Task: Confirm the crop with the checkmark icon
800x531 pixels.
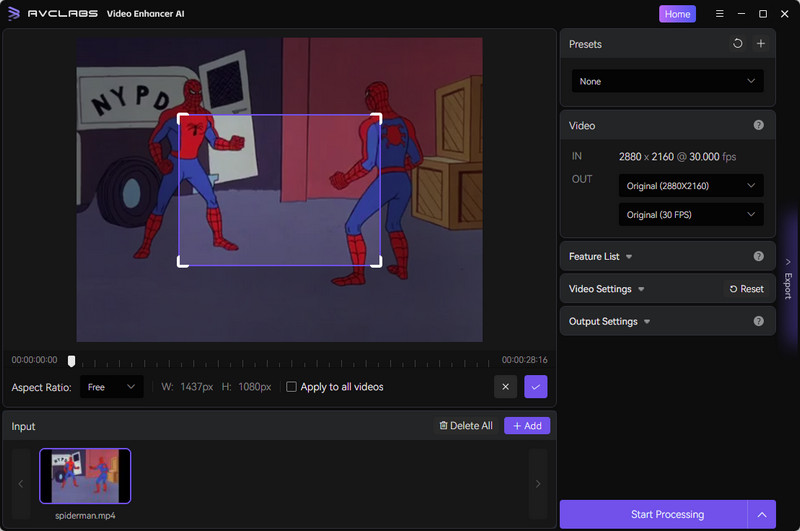Action: pyautogui.click(x=536, y=387)
